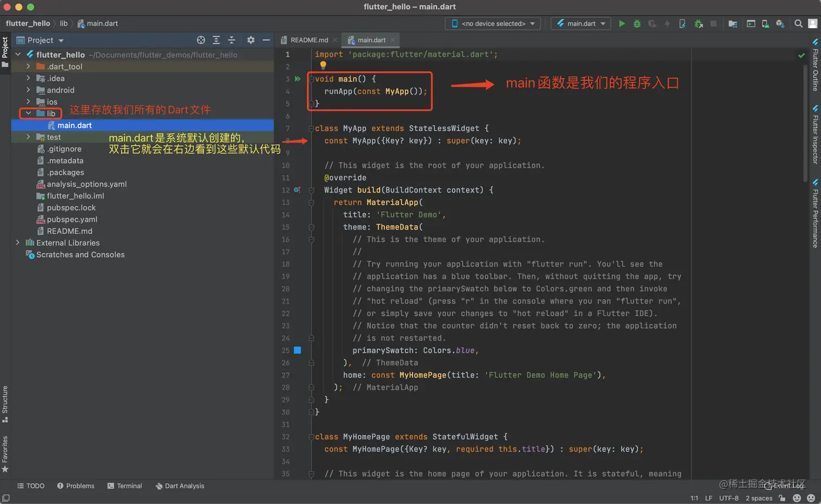Toggle the read-only lock icon in status bar

[782, 498]
